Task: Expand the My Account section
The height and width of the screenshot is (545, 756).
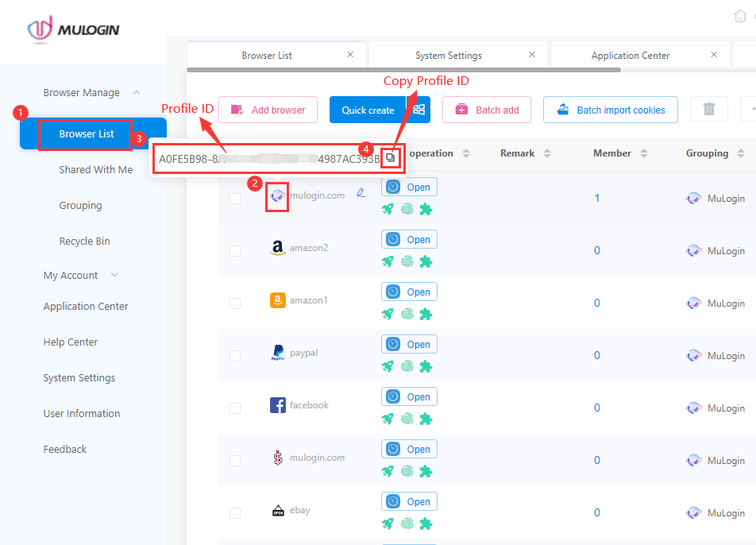Action: click(x=114, y=275)
